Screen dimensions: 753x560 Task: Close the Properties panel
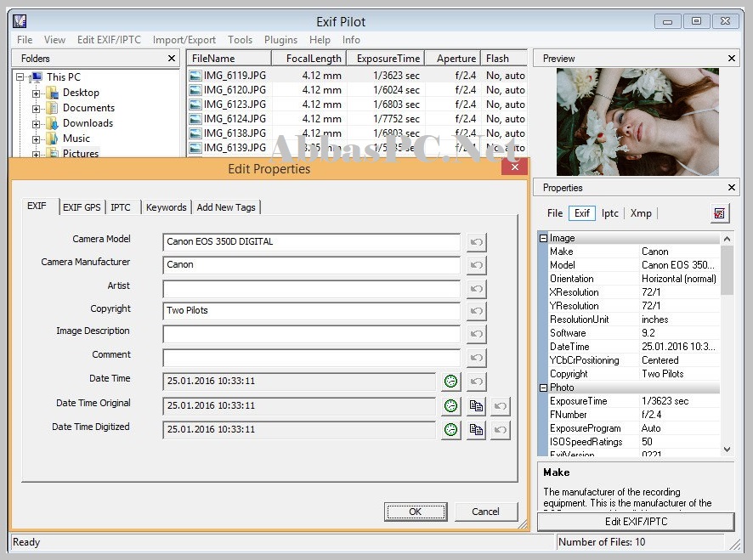tap(732, 187)
